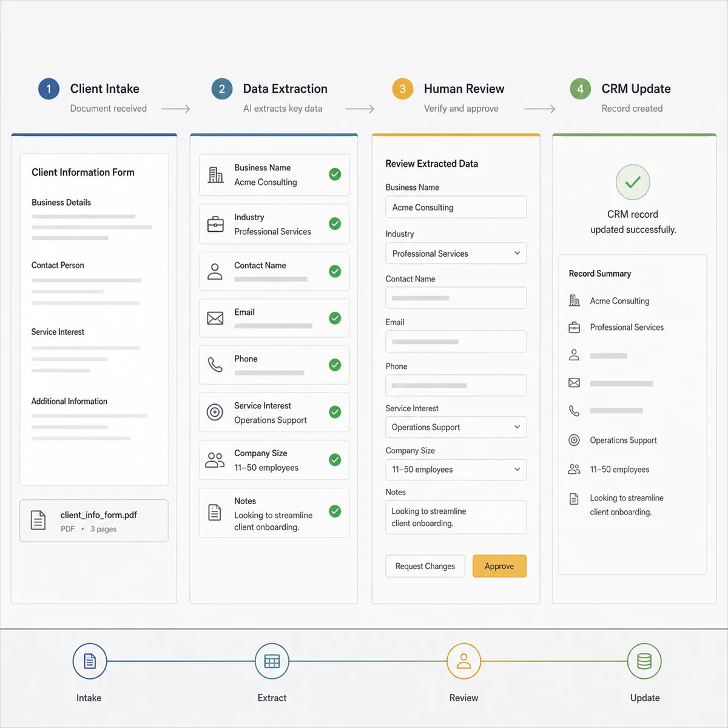
Task: Click the person icon on Contact Name card
Action: point(215,271)
